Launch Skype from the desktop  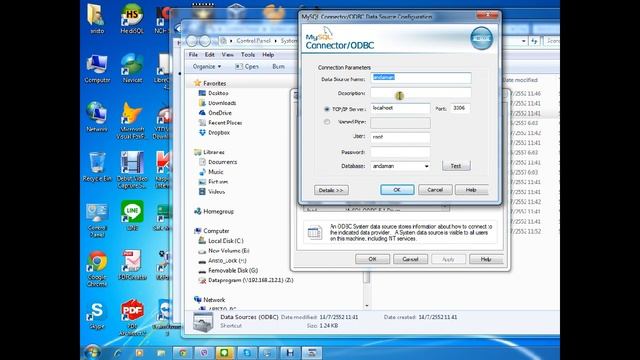[x=97, y=315]
